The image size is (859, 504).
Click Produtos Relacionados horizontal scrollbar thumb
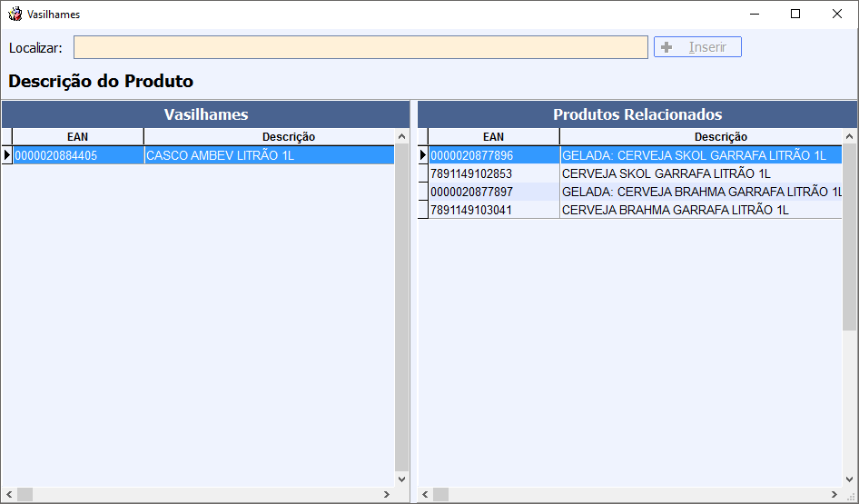(x=441, y=495)
